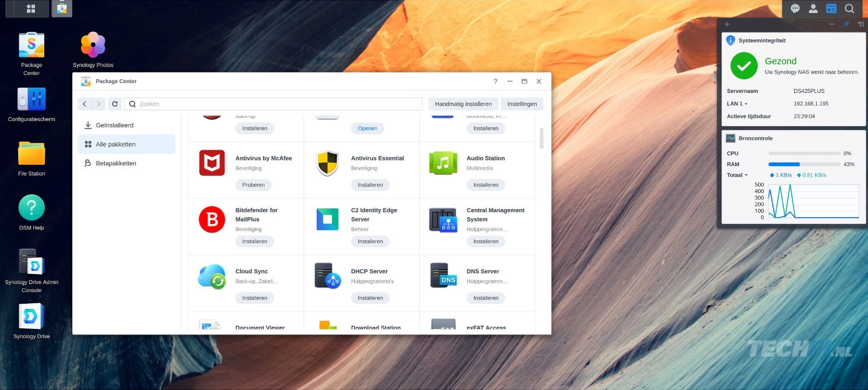Image resolution: width=868 pixels, height=390 pixels.
Task: Click the Broncontrole monitor icon
Action: [x=730, y=139]
